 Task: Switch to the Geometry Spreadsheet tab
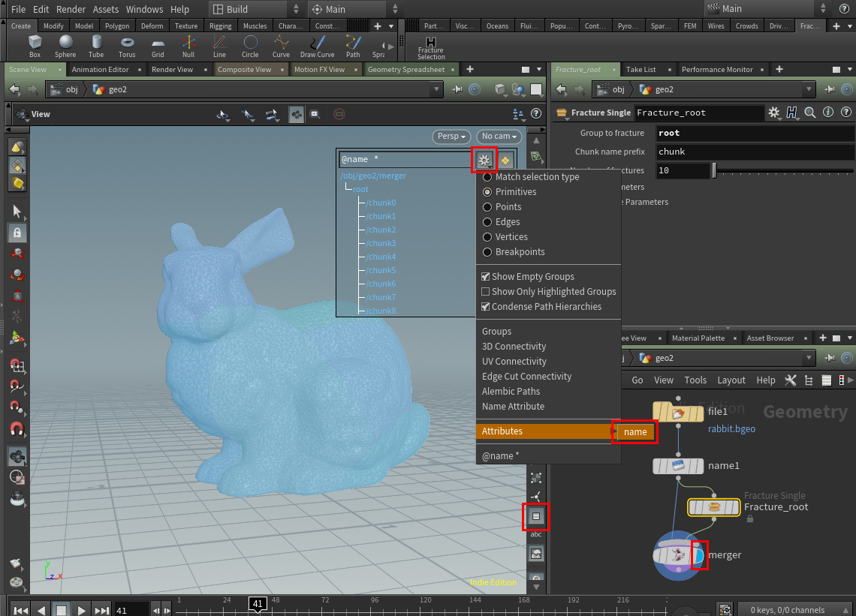(410, 68)
